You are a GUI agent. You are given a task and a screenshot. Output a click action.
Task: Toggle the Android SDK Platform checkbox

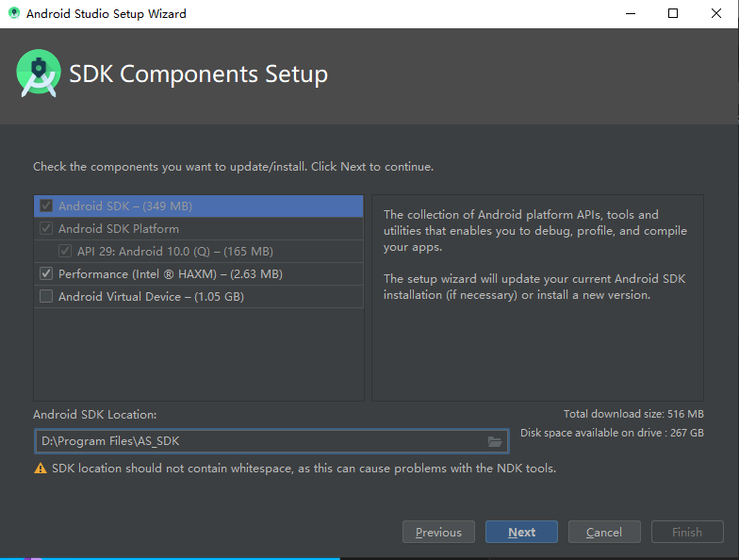click(46, 228)
